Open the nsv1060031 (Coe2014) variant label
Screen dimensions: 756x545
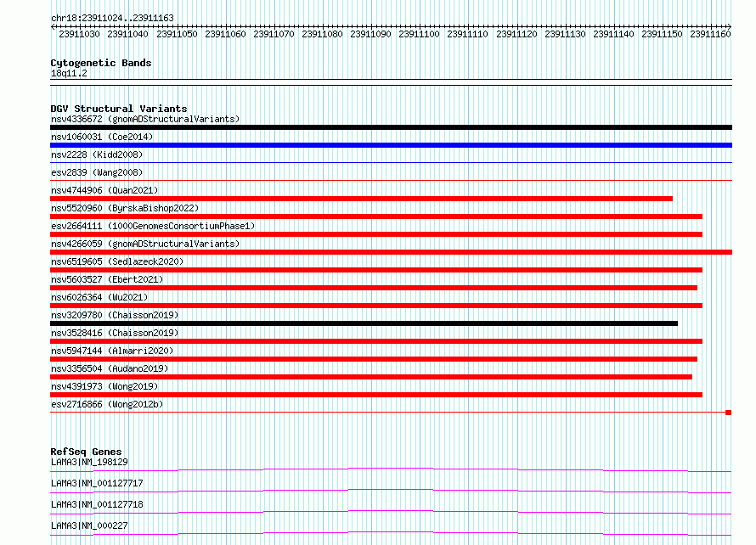(x=102, y=137)
